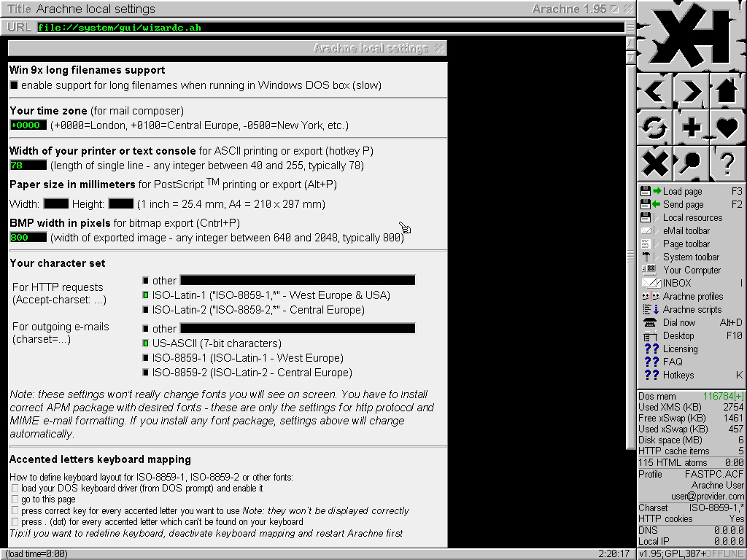Image resolution: width=747 pixels, height=560 pixels.
Task: Select US-ASCII (7-bit characters) option
Action: pyautogui.click(x=146, y=343)
